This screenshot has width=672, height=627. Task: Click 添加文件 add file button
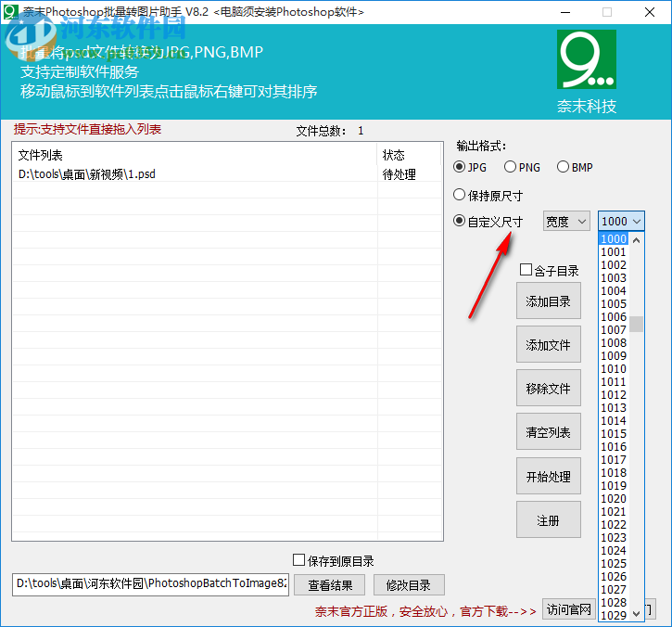tap(548, 344)
